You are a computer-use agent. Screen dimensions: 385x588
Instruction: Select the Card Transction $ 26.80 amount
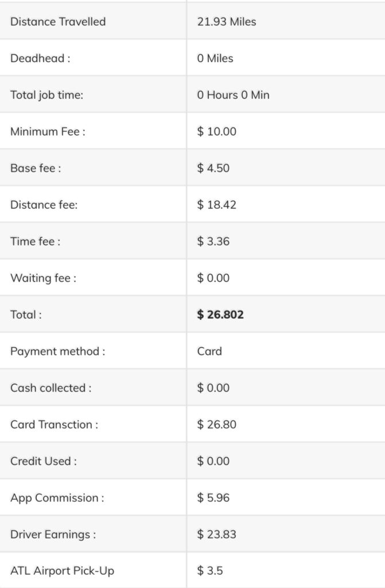tap(217, 424)
